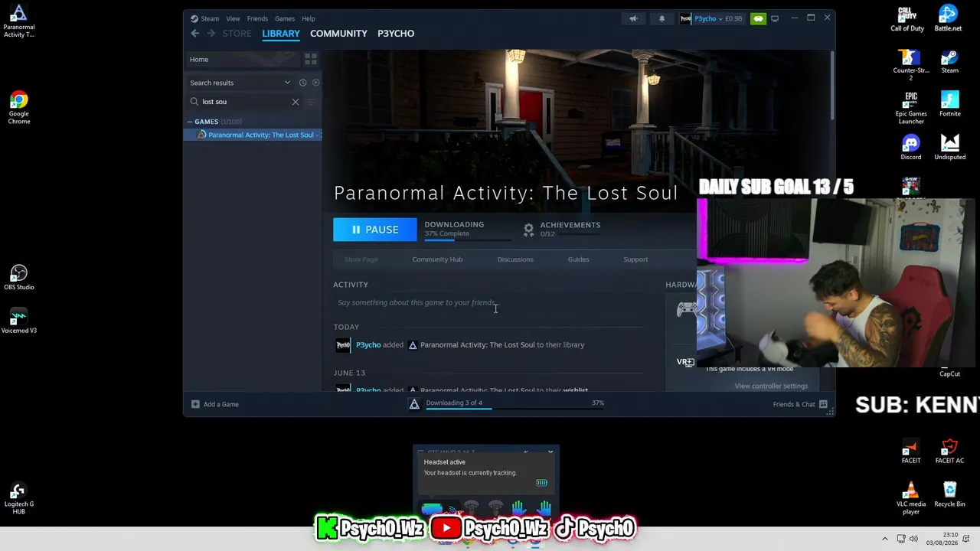Pause the game download
The height and width of the screenshot is (551, 980).
[375, 230]
